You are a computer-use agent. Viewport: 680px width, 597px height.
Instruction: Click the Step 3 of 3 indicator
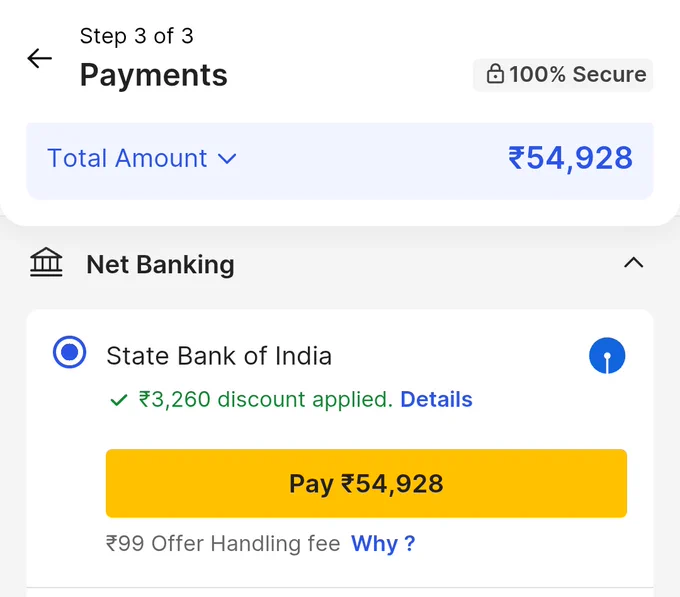(137, 36)
